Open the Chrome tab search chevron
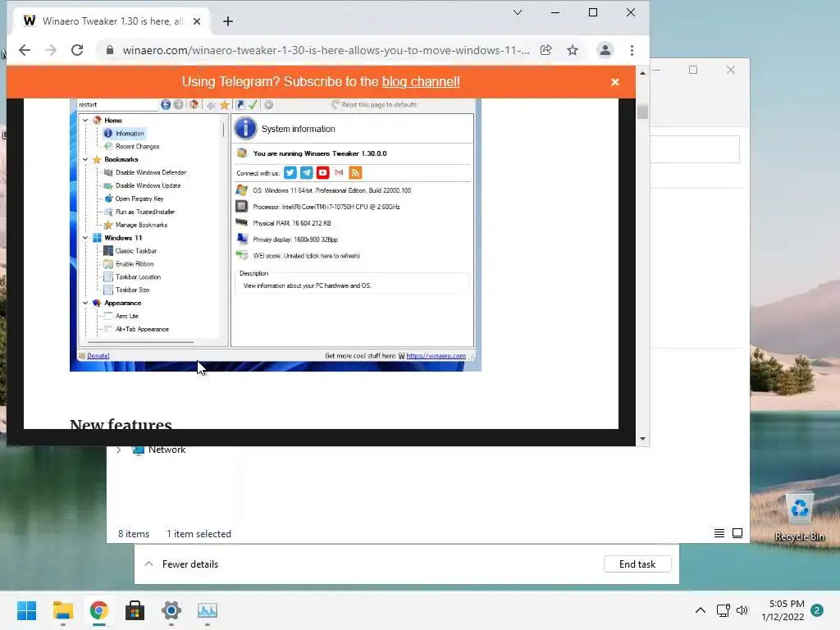 [x=518, y=12]
